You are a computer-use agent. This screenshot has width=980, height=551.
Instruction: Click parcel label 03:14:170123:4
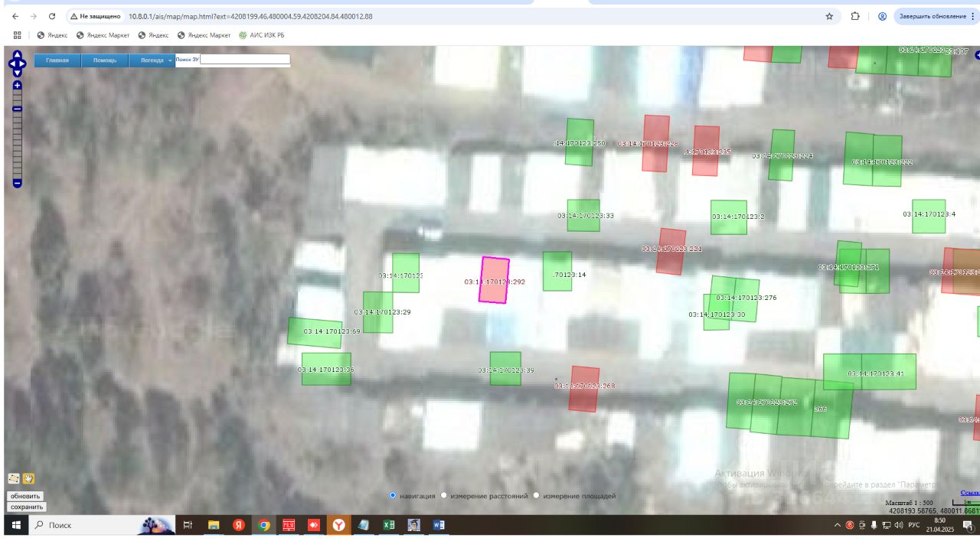pyautogui.click(x=929, y=214)
